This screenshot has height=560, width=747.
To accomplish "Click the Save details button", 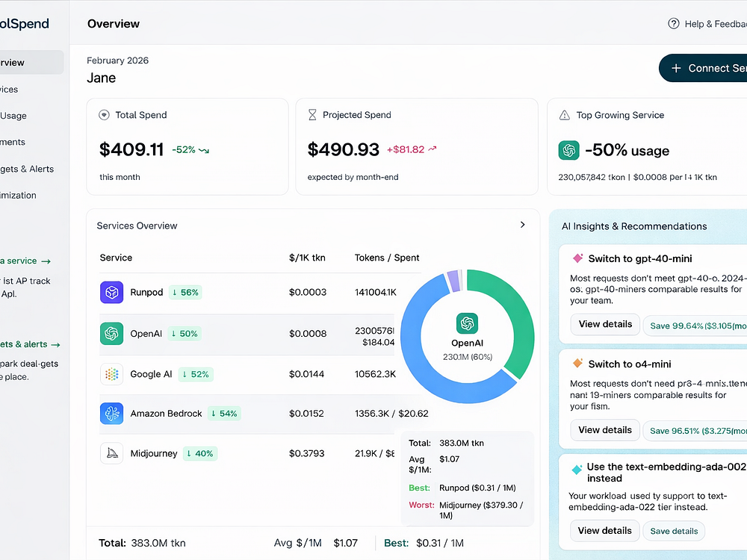I will tap(674, 531).
